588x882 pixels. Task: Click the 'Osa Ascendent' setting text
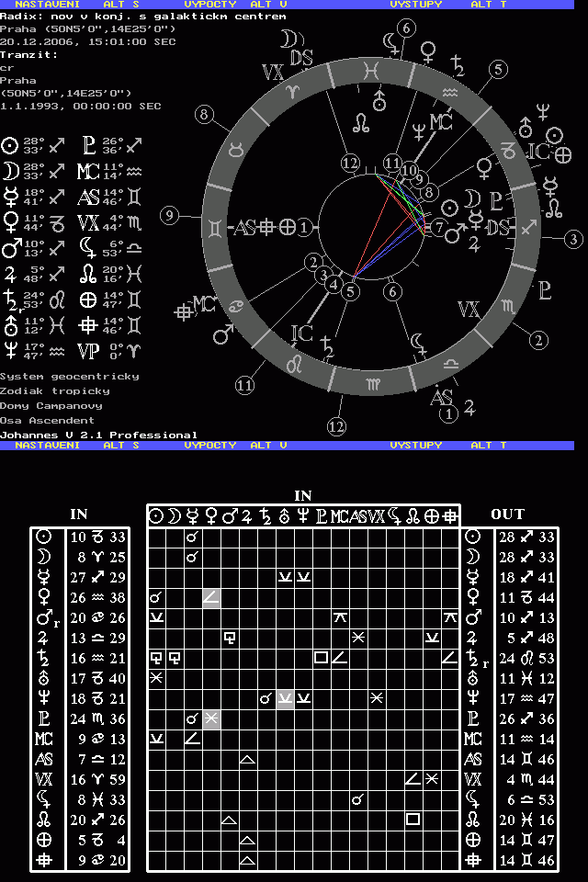pyautogui.click(x=48, y=421)
